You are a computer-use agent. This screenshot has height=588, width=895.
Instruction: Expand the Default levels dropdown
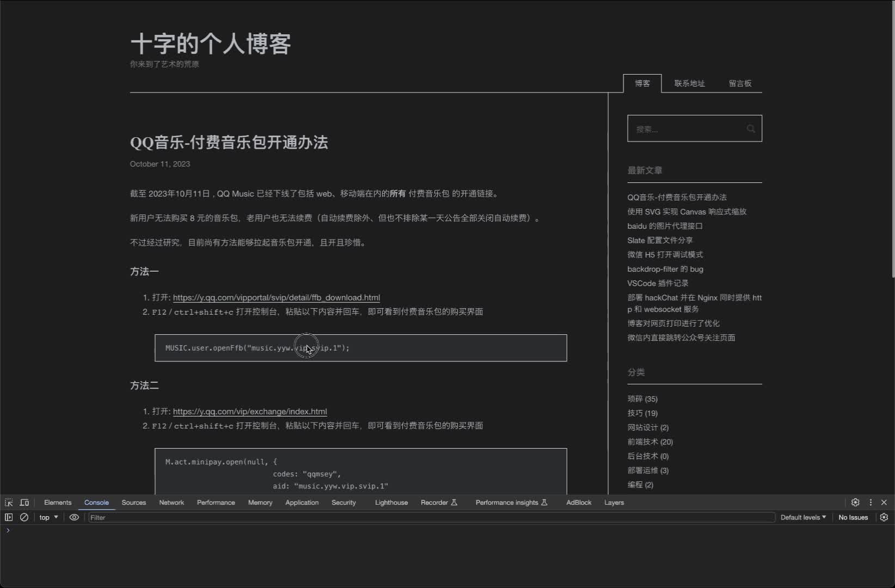pyautogui.click(x=803, y=517)
